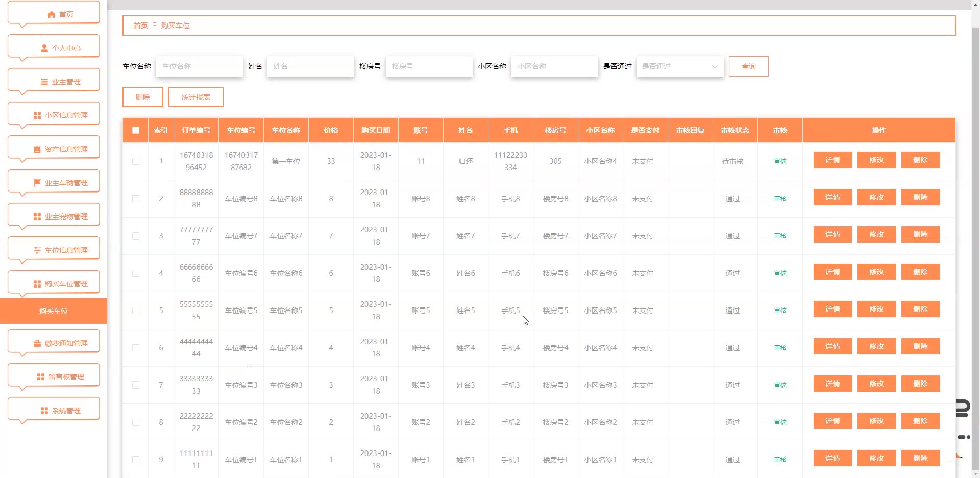Check the checkbox for row 1
980x478 pixels.
click(x=136, y=161)
